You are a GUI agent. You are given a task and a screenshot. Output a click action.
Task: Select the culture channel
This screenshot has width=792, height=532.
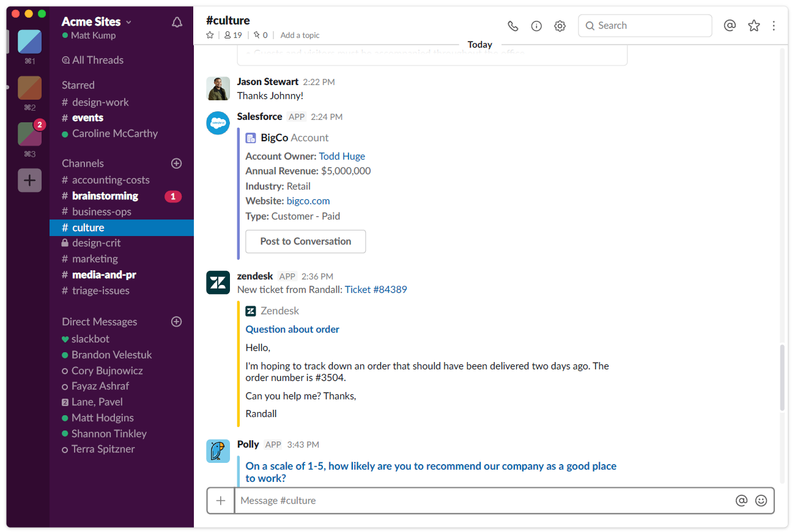pos(122,227)
